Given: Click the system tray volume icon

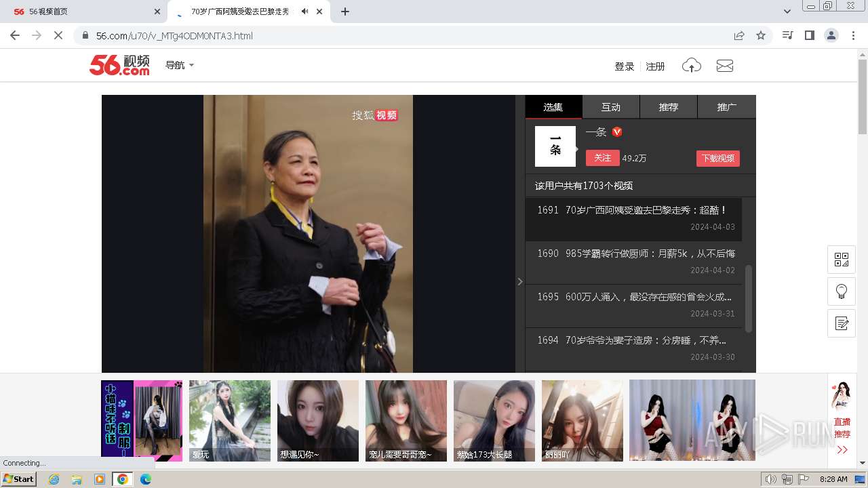Looking at the screenshot, I should coord(771,479).
